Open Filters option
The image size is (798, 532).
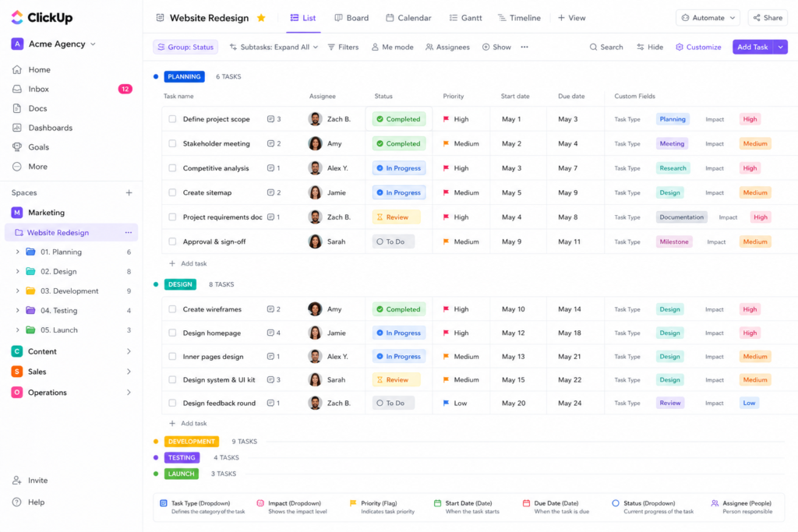pos(343,47)
